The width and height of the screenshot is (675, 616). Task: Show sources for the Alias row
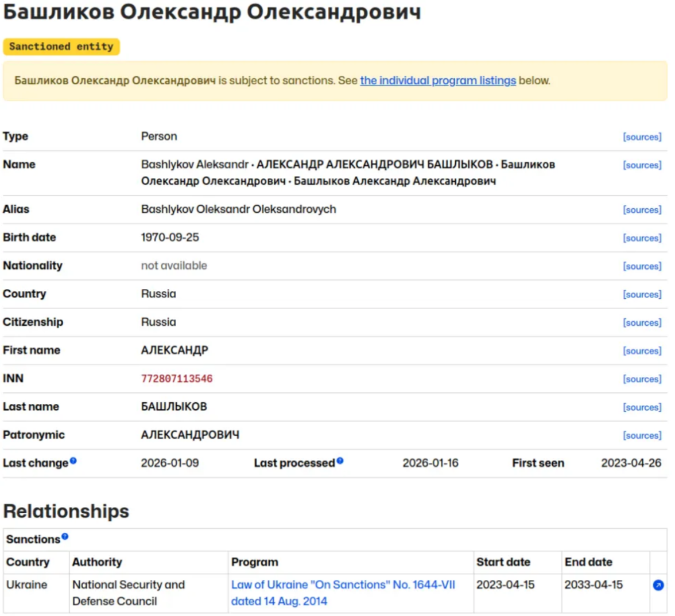(642, 210)
